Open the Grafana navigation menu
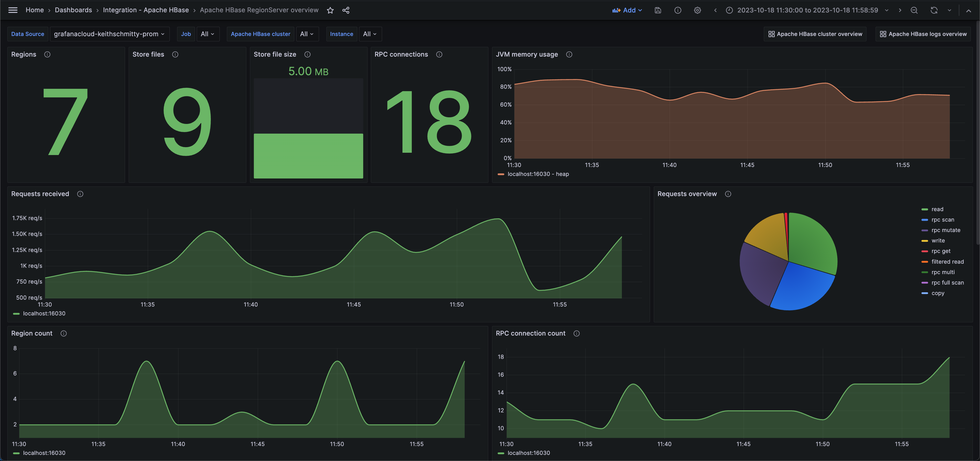 [13, 10]
